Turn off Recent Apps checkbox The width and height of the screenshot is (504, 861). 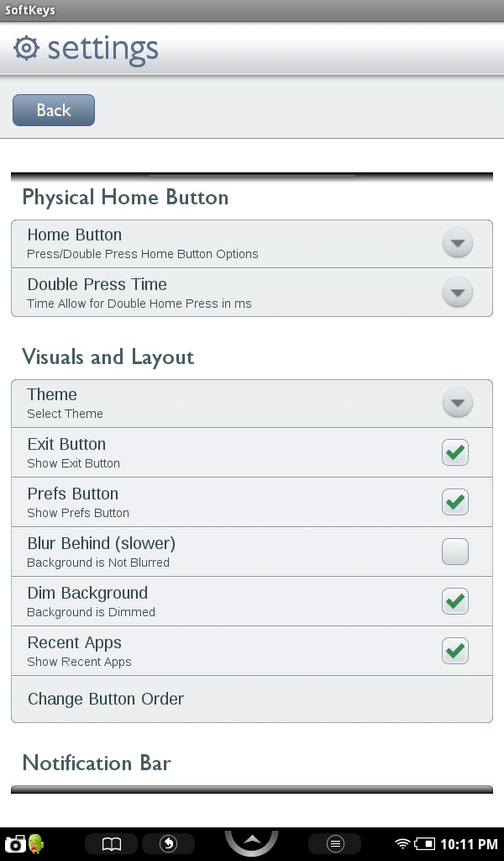click(455, 651)
